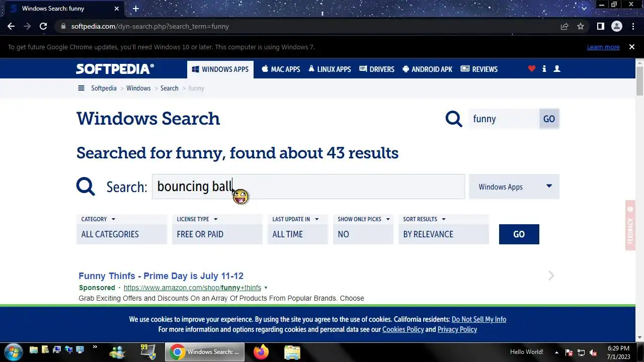
Task: Go back to previous page
Action: point(11,26)
